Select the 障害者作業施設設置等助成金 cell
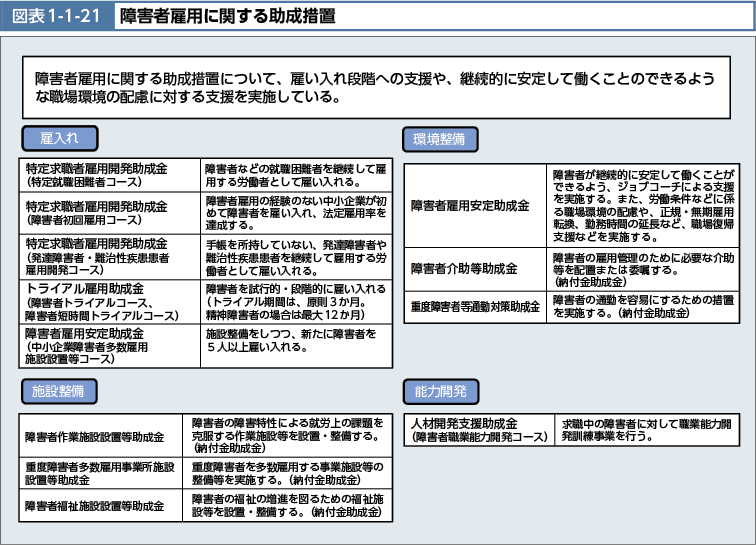Screen dimensions: 756x545 [101, 435]
